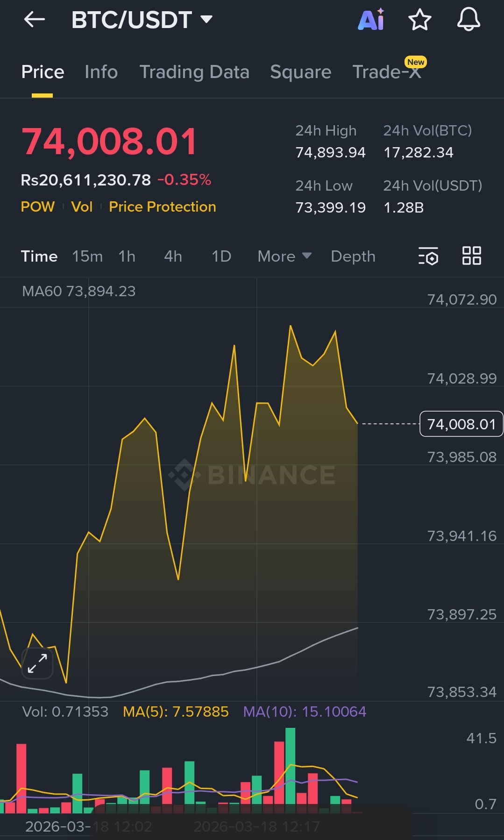504x840 pixels.
Task: Open the Trading Data tab
Action: tap(194, 72)
